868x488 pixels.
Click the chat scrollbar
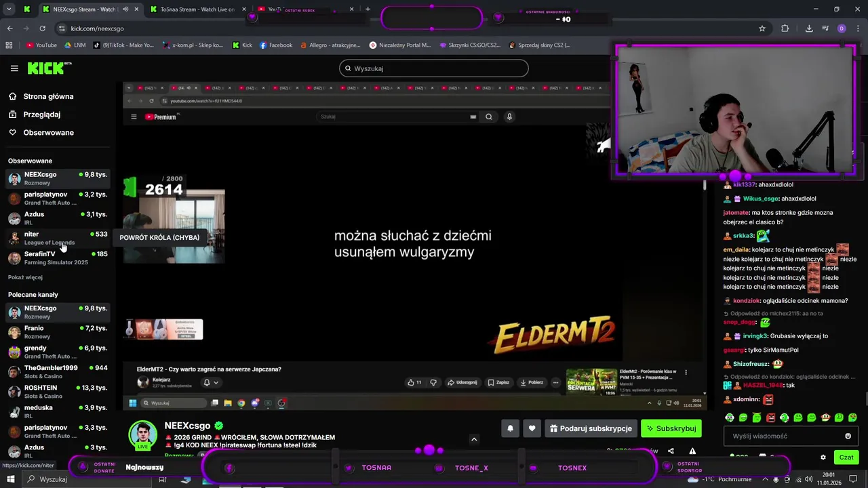[866, 400]
